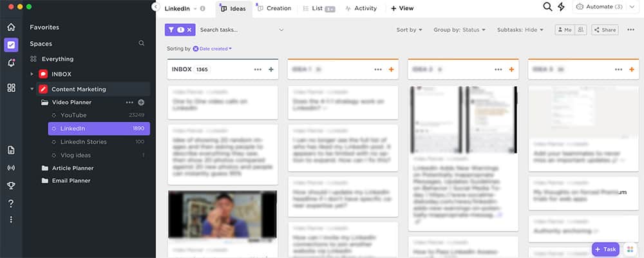
Task: Open third column's options ellipsis
Action: (498, 69)
